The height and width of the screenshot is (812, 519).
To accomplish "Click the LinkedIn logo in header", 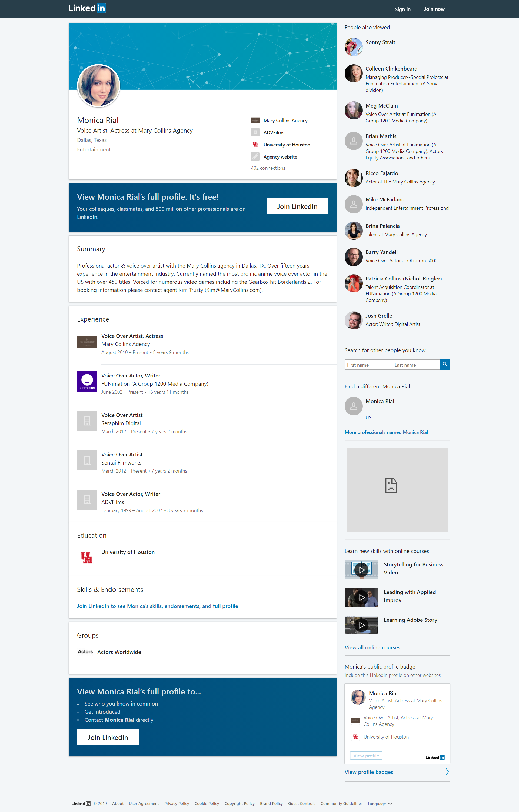I will tap(87, 8).
